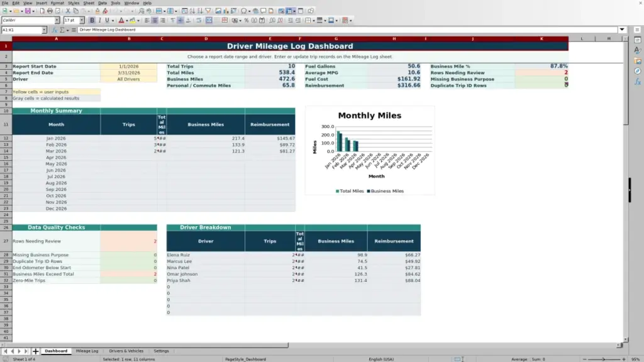Click the Save document icon
644x362 pixels.
click(28, 11)
